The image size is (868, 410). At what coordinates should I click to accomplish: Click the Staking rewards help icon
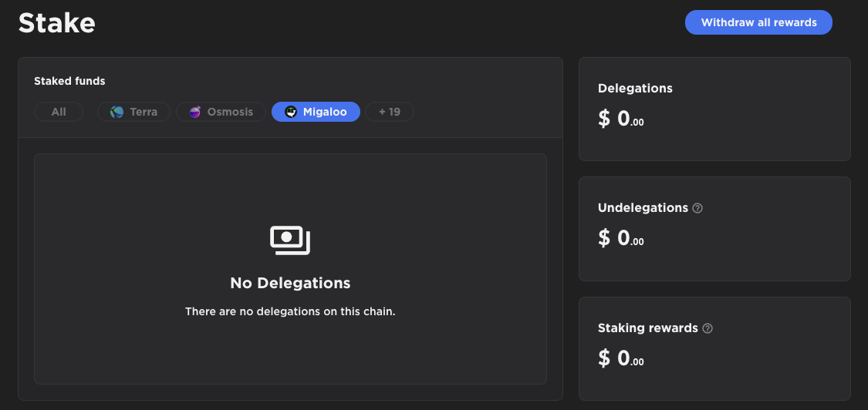pos(708,328)
